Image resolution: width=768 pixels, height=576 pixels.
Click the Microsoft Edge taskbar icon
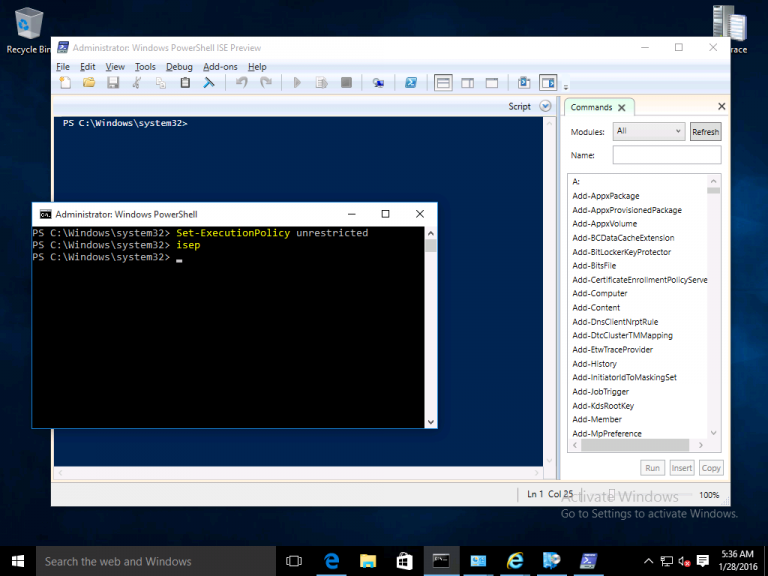tap(331, 561)
